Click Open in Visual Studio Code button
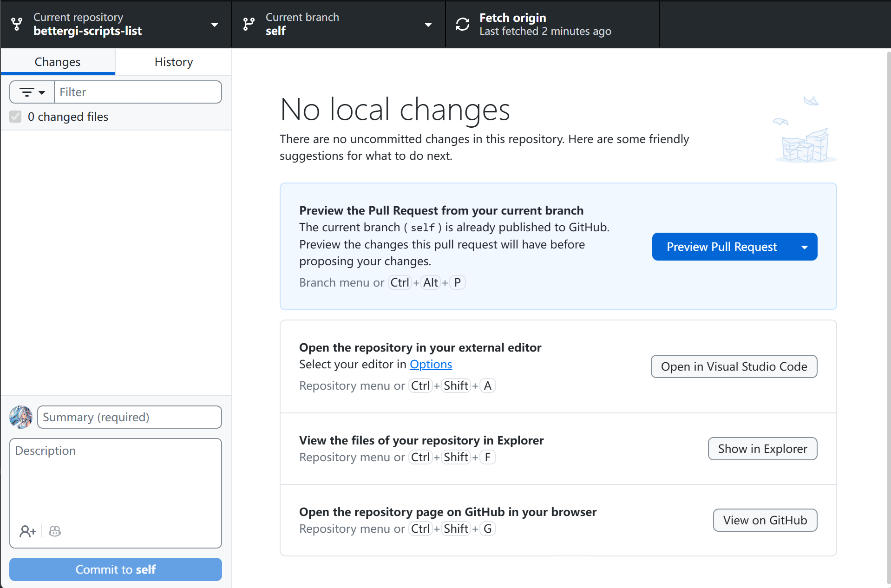Screen dimensions: 891x588 pos(734,366)
